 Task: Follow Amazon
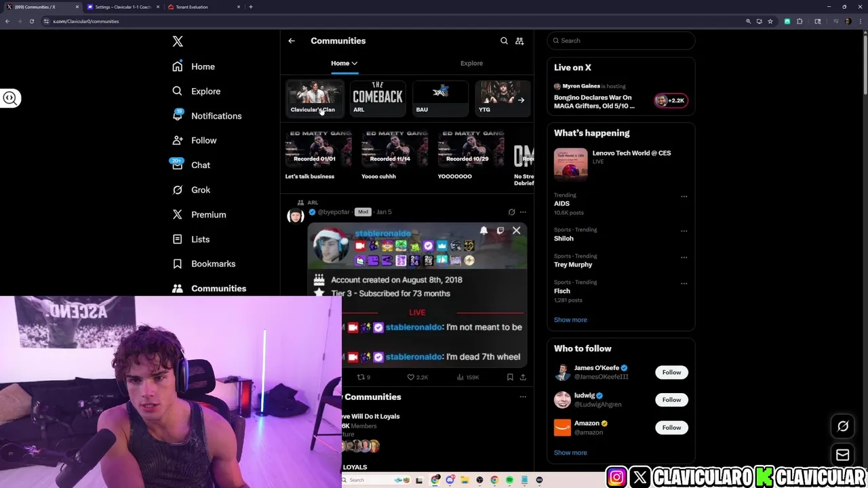[x=671, y=428]
